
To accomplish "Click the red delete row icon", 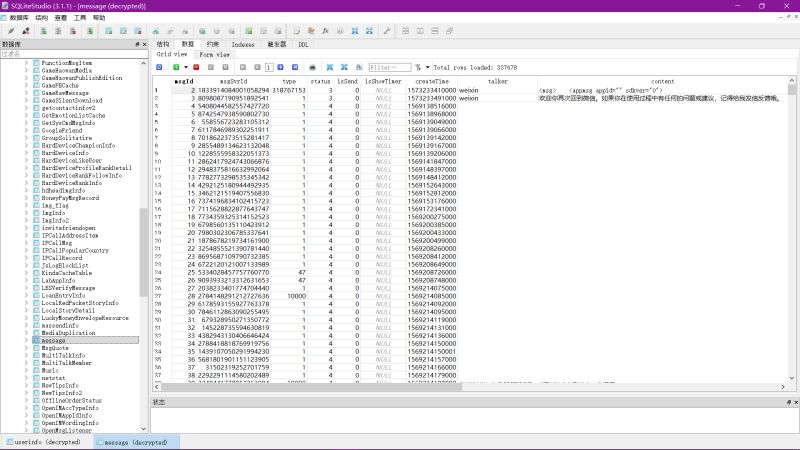I will pyautogui.click(x=196, y=67).
